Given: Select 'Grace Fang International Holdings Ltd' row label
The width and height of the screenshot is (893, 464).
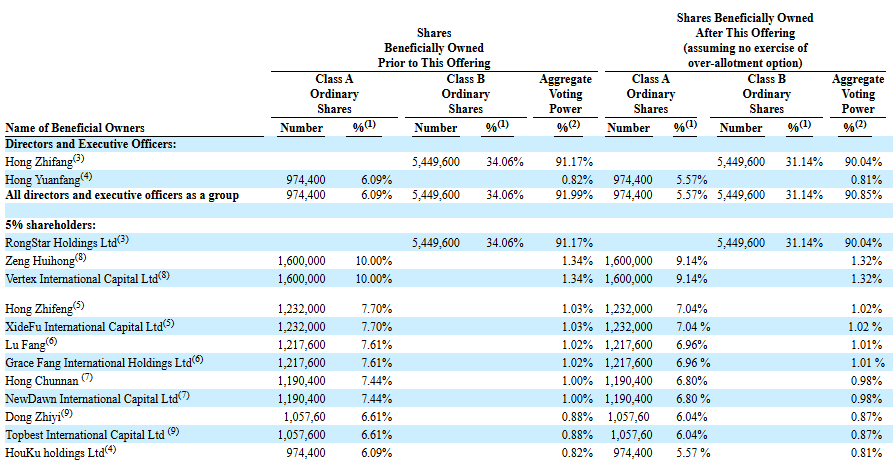Looking at the screenshot, I should 99,363.
